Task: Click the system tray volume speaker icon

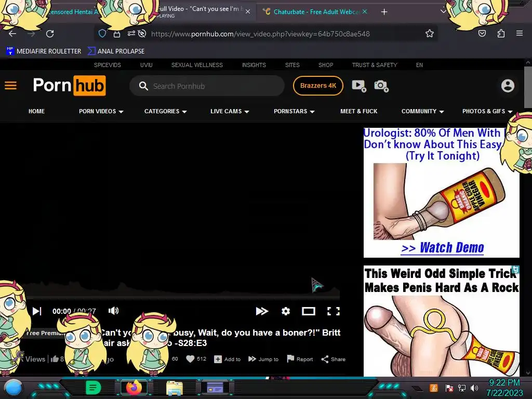Action: tap(474, 388)
